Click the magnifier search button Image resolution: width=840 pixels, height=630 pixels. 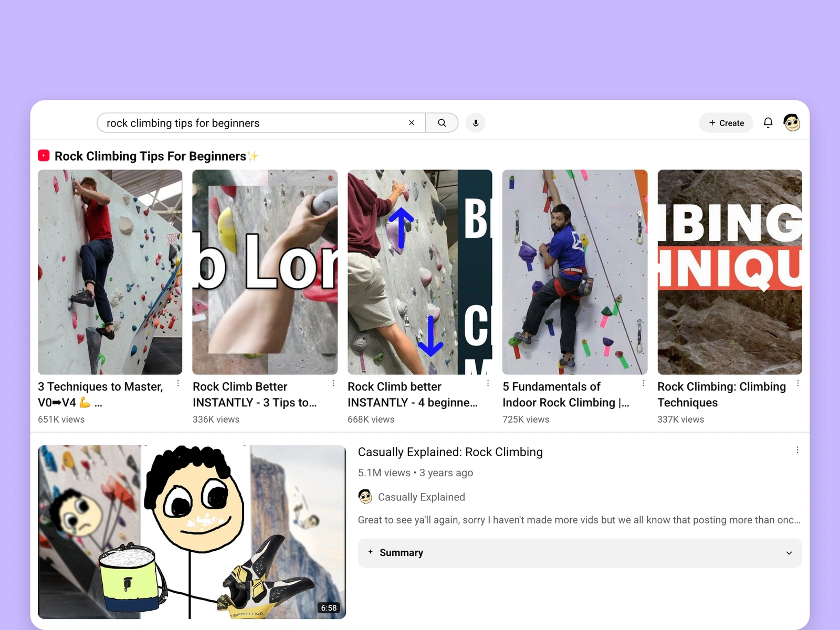tap(442, 123)
